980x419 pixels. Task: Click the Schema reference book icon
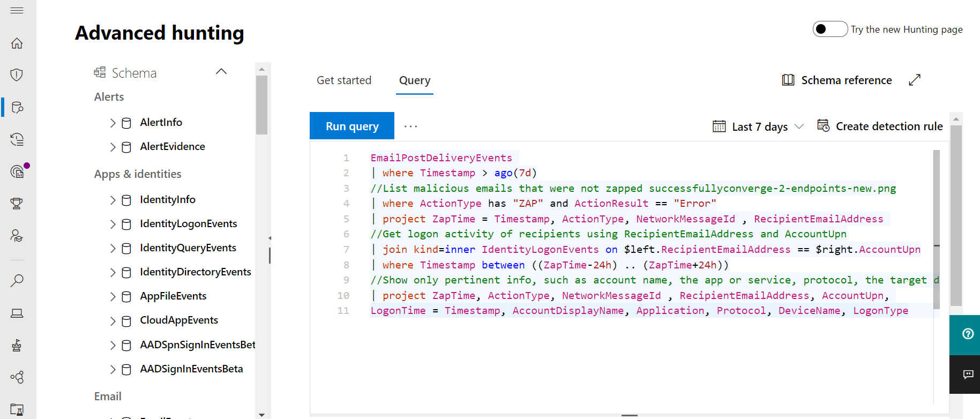click(x=788, y=80)
